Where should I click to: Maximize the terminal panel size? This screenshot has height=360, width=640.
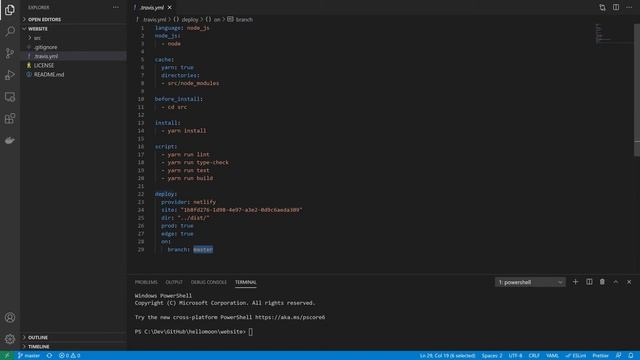tap(616, 282)
